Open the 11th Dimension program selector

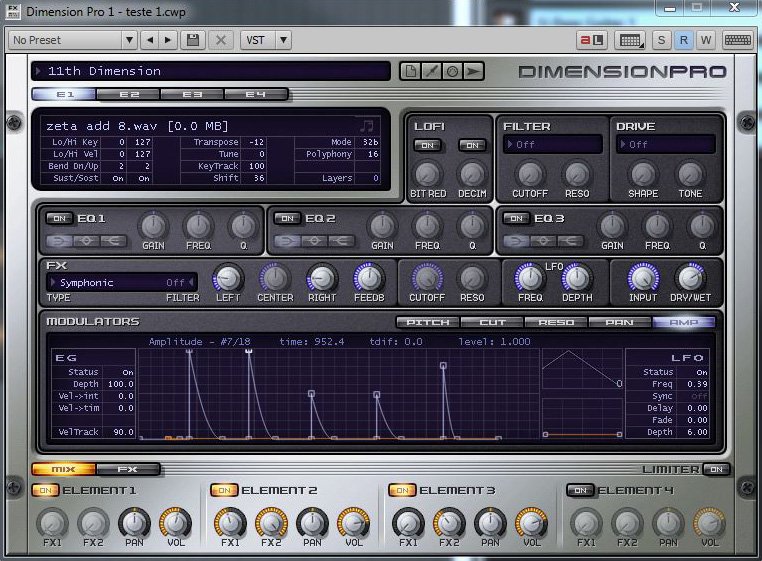click(x=211, y=71)
